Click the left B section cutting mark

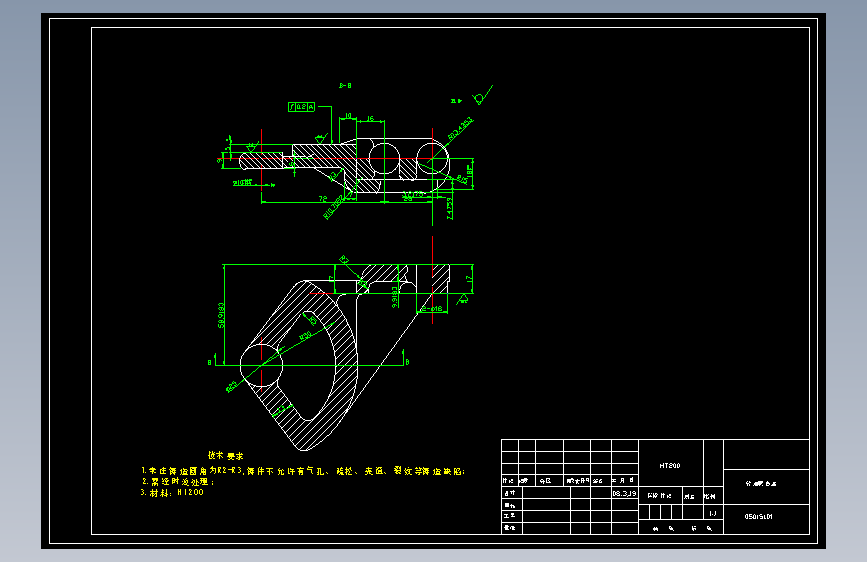pyautogui.click(x=210, y=362)
